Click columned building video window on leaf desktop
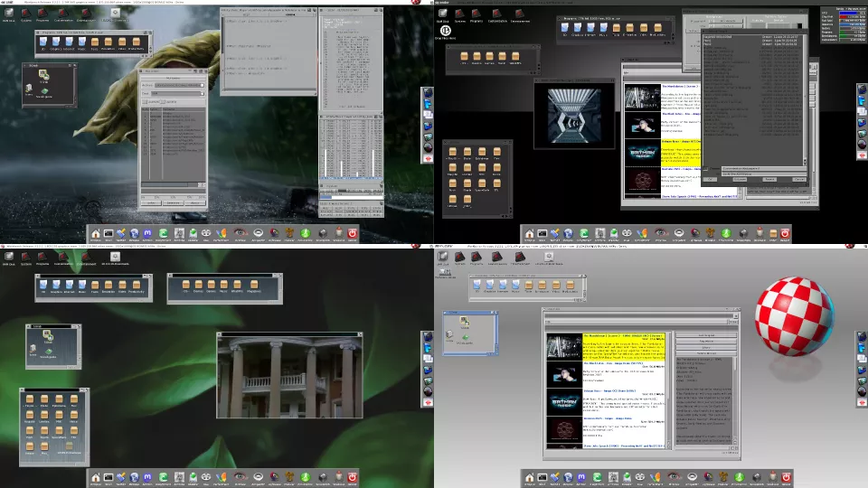This screenshot has height=488, width=868. [289, 374]
